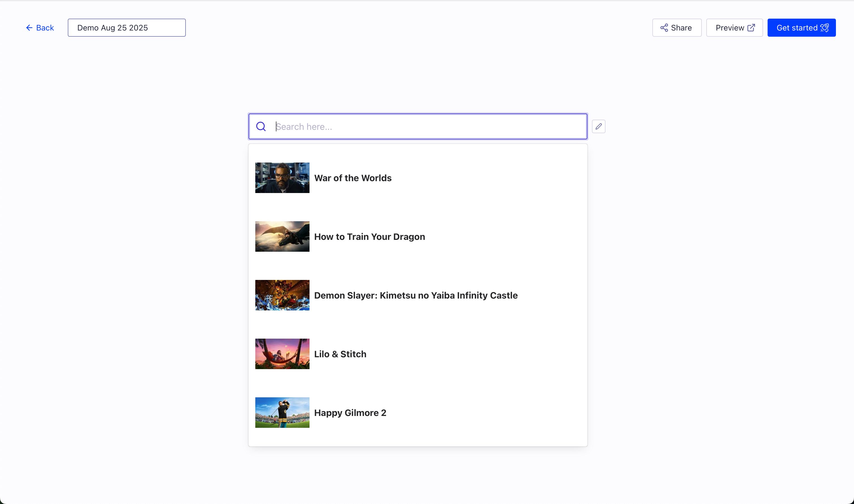Screen dimensions: 854x504
Task: Click the external link icon on Preview
Action: point(751,28)
